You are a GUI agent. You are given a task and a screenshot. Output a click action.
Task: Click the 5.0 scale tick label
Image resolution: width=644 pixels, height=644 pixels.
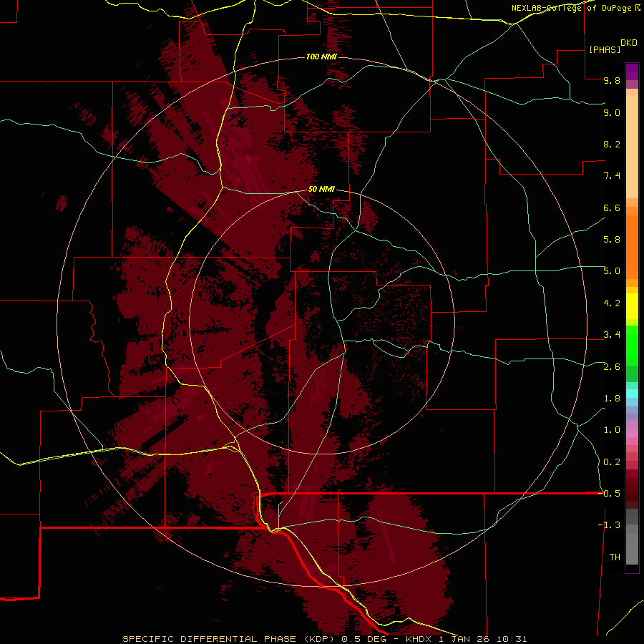click(x=612, y=271)
